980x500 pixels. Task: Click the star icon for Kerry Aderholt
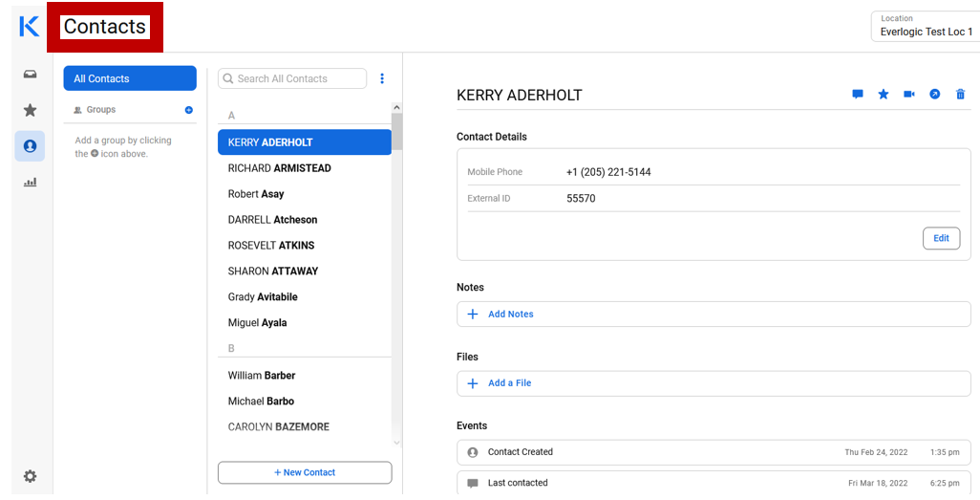(x=884, y=95)
